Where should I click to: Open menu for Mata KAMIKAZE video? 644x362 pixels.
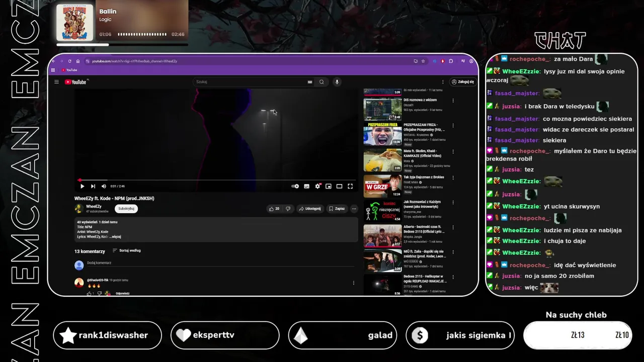pos(453,151)
